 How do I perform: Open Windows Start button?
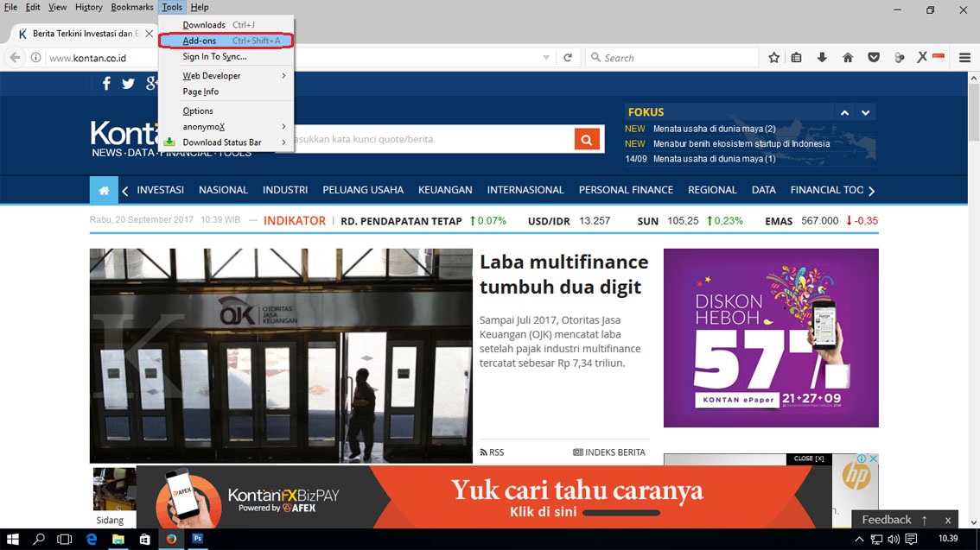coord(12,539)
